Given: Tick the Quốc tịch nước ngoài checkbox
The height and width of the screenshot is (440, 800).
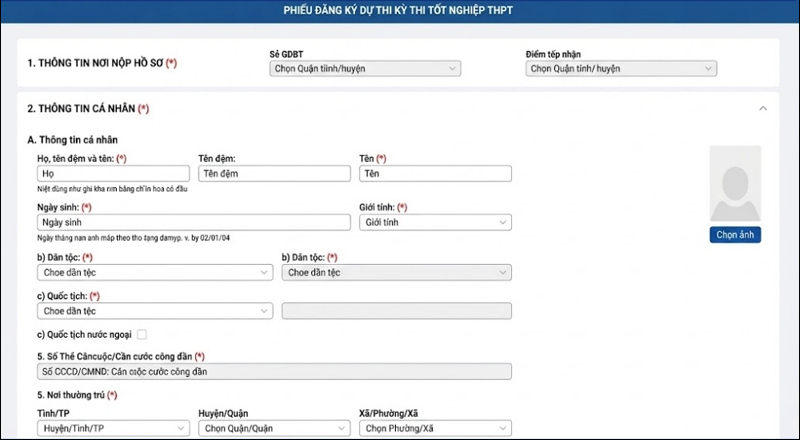Looking at the screenshot, I should click(x=142, y=334).
